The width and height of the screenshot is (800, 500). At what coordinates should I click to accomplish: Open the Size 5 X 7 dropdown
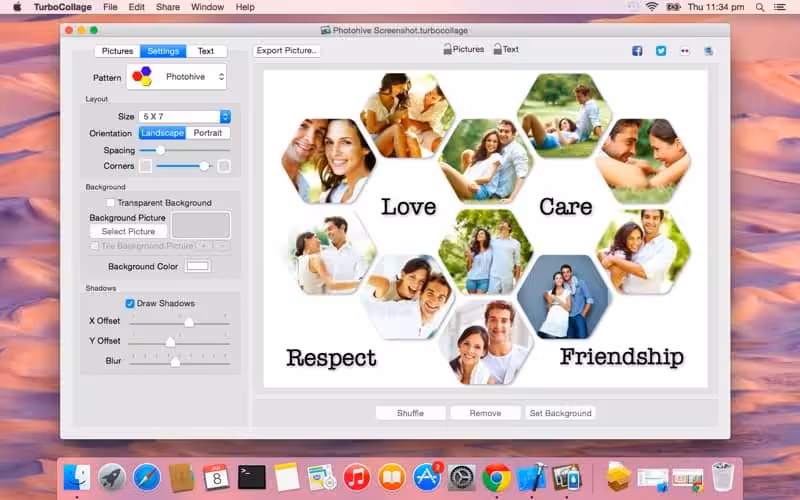[184, 116]
